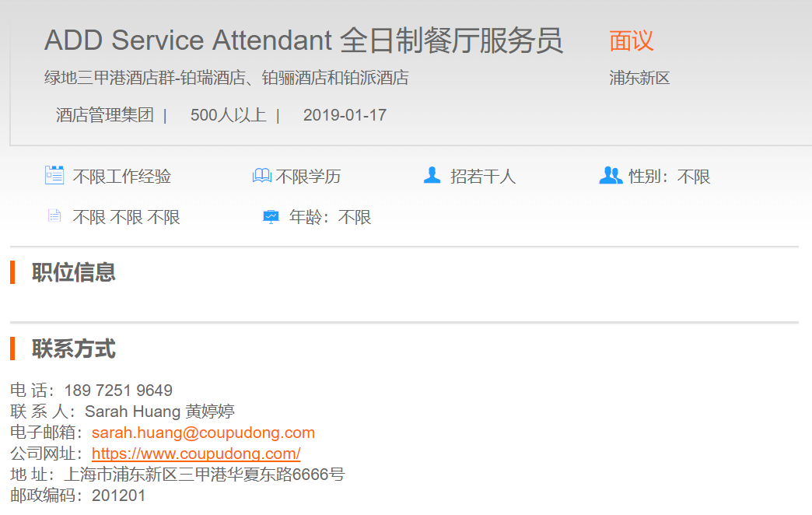Click the 浦东新区 location text
The height and width of the screenshot is (515, 812).
click(639, 78)
